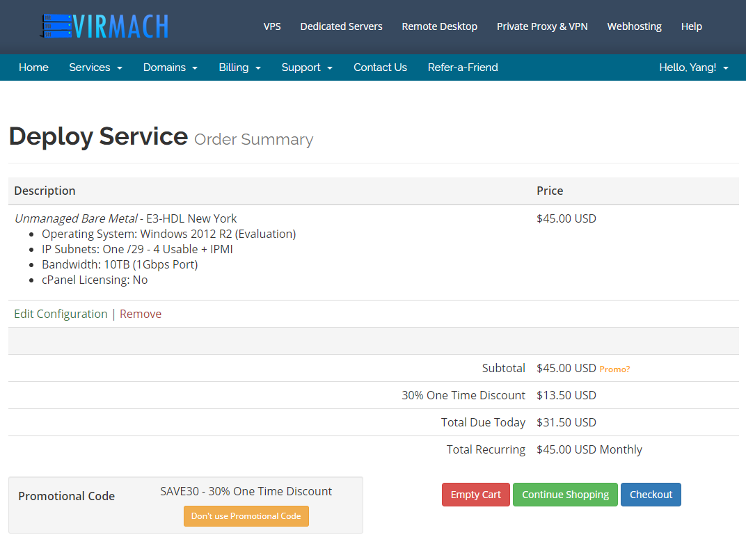Go to the Home tab
This screenshot has width=746, height=560.
33,67
